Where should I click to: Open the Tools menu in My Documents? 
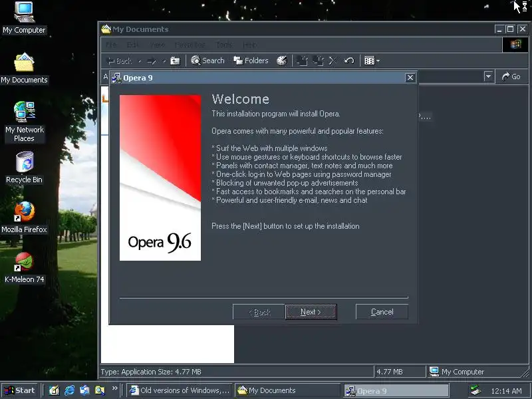[224, 45]
